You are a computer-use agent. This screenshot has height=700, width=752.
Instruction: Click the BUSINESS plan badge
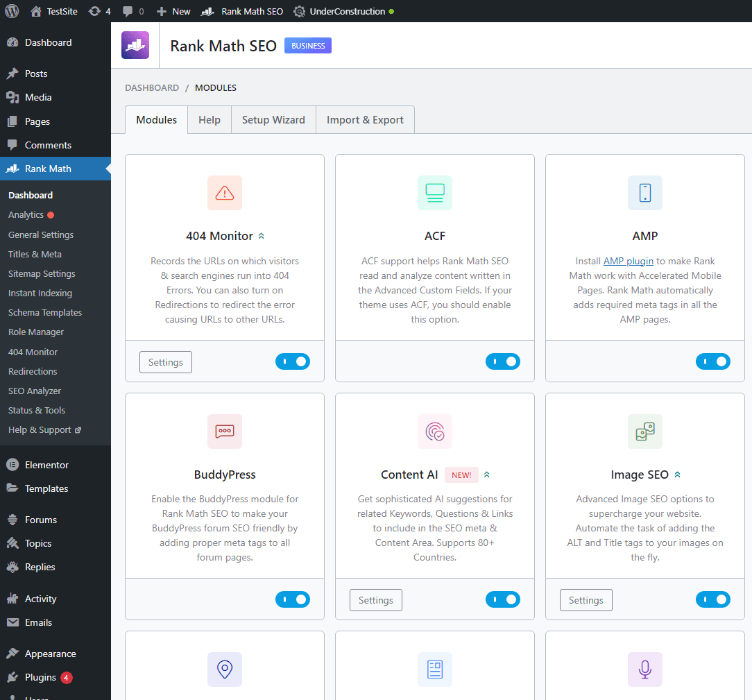pyautogui.click(x=308, y=46)
